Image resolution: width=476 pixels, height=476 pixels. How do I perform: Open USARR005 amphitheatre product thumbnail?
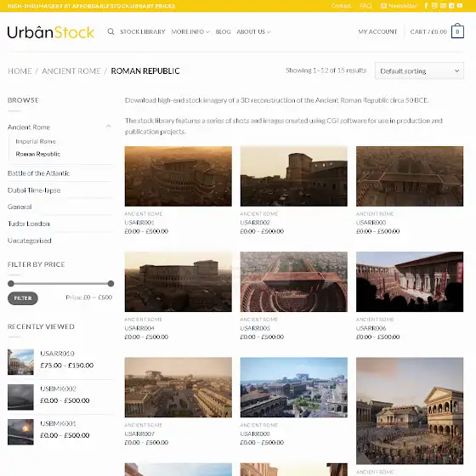[x=294, y=281]
